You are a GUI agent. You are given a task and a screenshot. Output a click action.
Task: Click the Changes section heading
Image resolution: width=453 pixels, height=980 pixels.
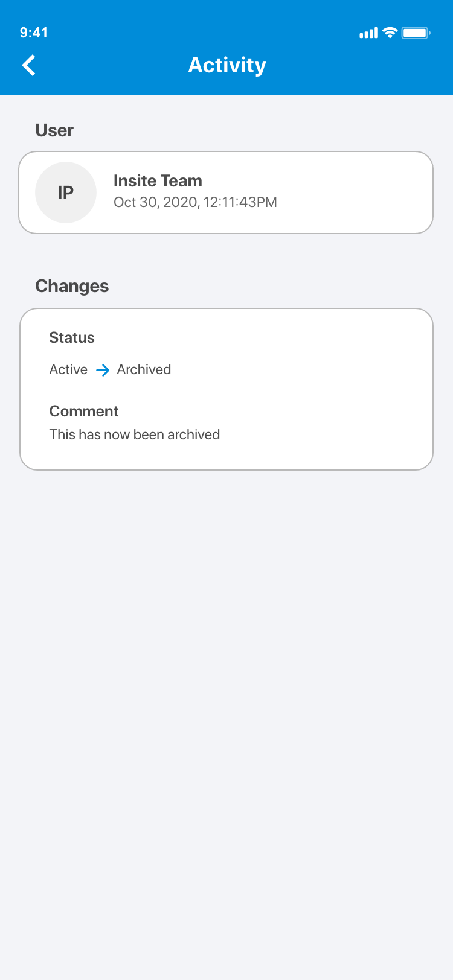click(72, 286)
